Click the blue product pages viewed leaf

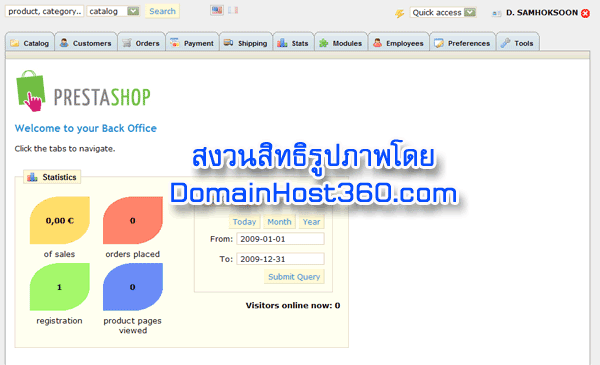click(x=133, y=287)
